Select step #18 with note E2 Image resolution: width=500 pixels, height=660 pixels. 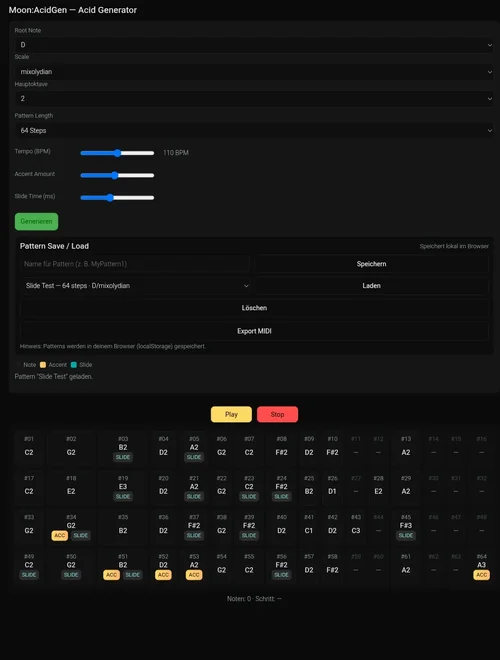point(71,487)
